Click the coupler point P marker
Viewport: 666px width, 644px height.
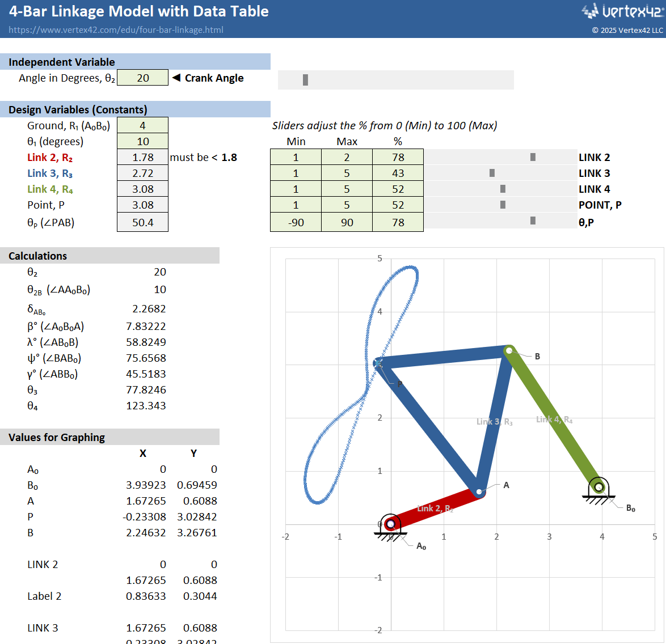(378, 363)
